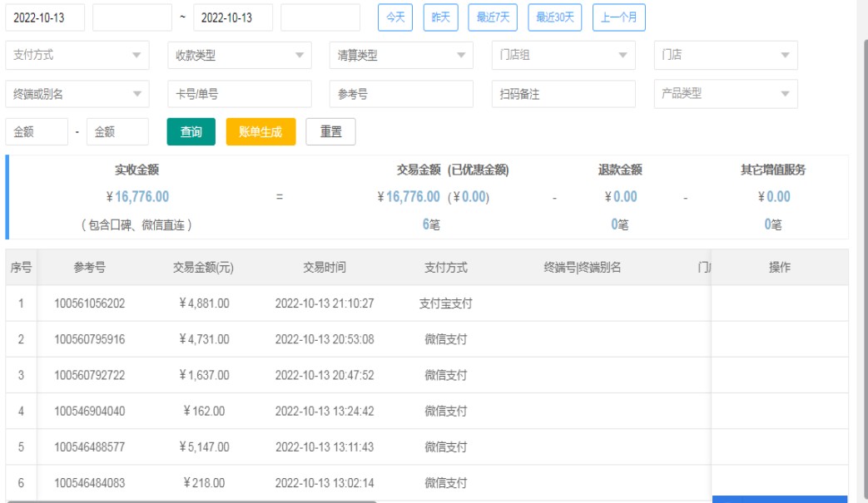This screenshot has width=868, height=503.
Task: Open the 产品类型 dropdown
Action: (725, 94)
